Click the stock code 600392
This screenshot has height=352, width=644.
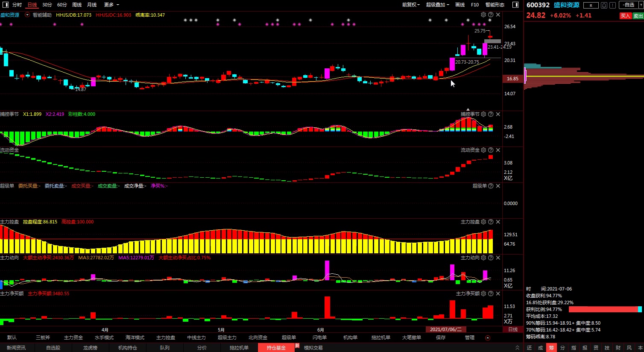coord(538,5)
